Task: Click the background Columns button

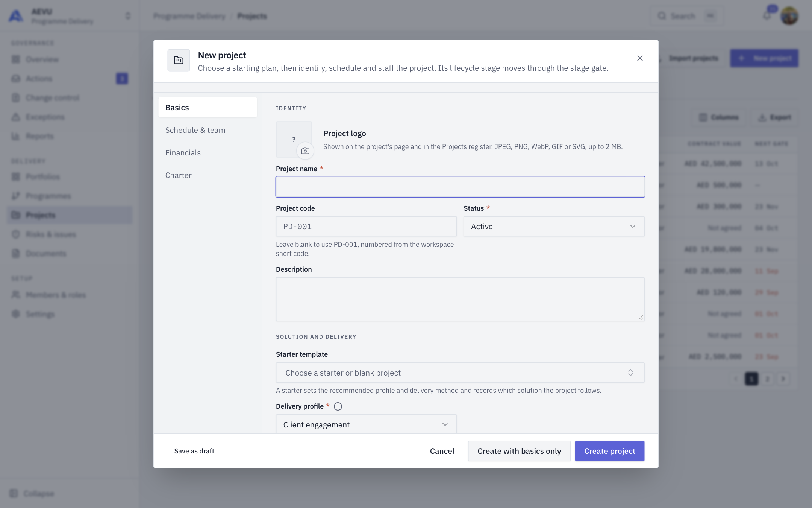Action: point(719,117)
